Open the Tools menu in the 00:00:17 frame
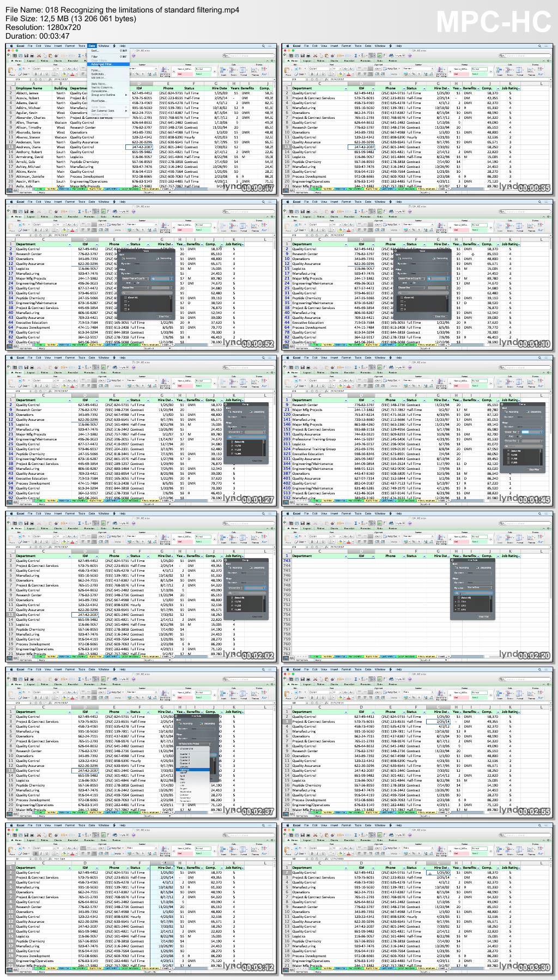Screen dimensions: 558x980 (82, 46)
